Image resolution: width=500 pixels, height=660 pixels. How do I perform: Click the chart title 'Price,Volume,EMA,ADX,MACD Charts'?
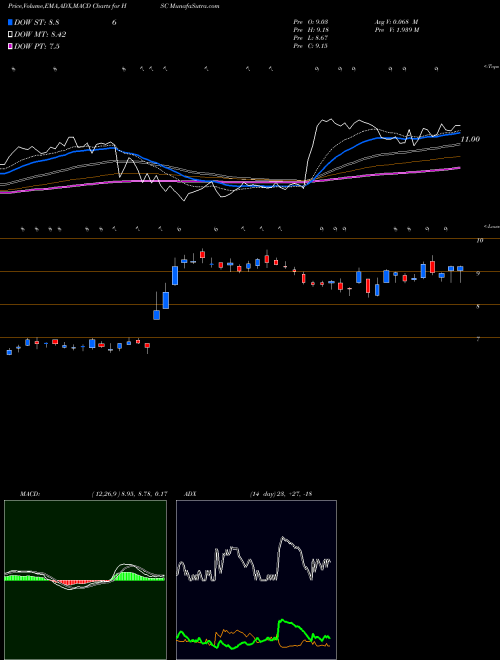pyautogui.click(x=58, y=6)
